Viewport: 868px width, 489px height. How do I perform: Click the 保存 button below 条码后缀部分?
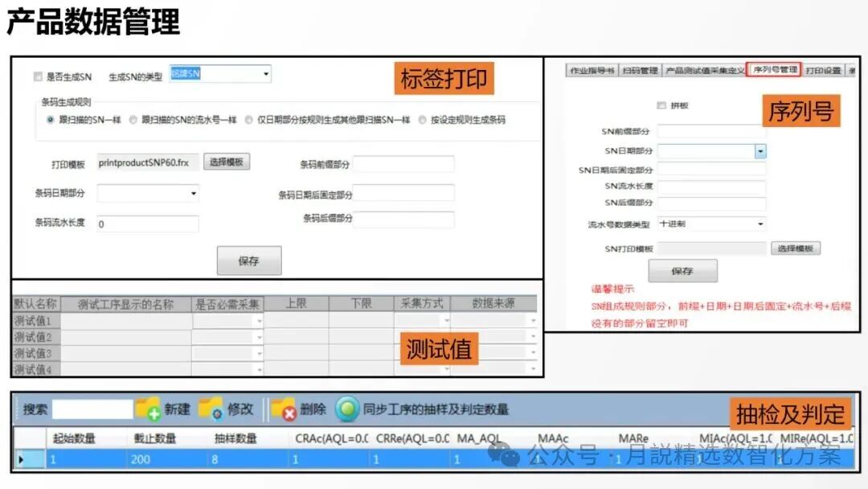tap(250, 261)
